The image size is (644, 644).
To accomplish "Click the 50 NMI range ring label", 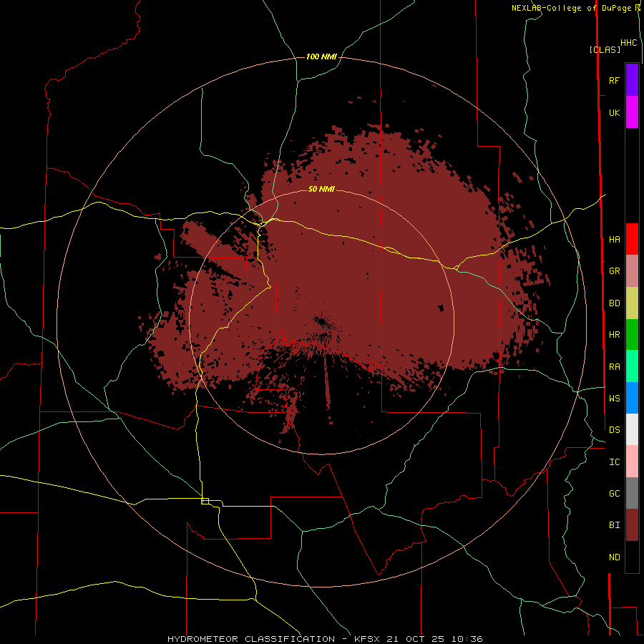I will 321,189.
